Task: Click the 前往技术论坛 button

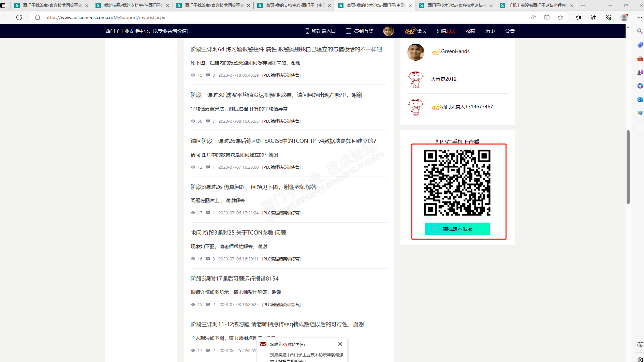Action: coord(457,229)
